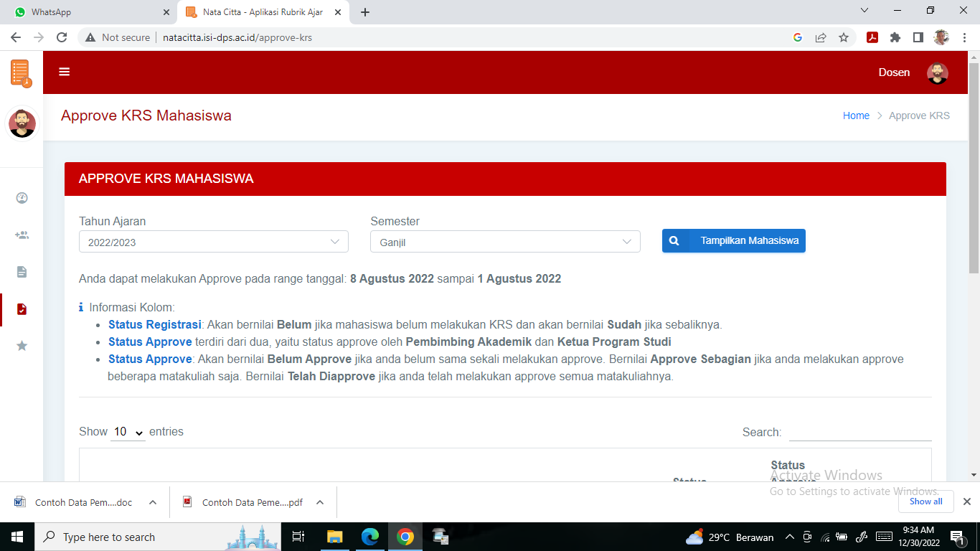Open the Adobe Acrobat extension
Image resolution: width=980 pixels, height=551 pixels.
coord(872,37)
